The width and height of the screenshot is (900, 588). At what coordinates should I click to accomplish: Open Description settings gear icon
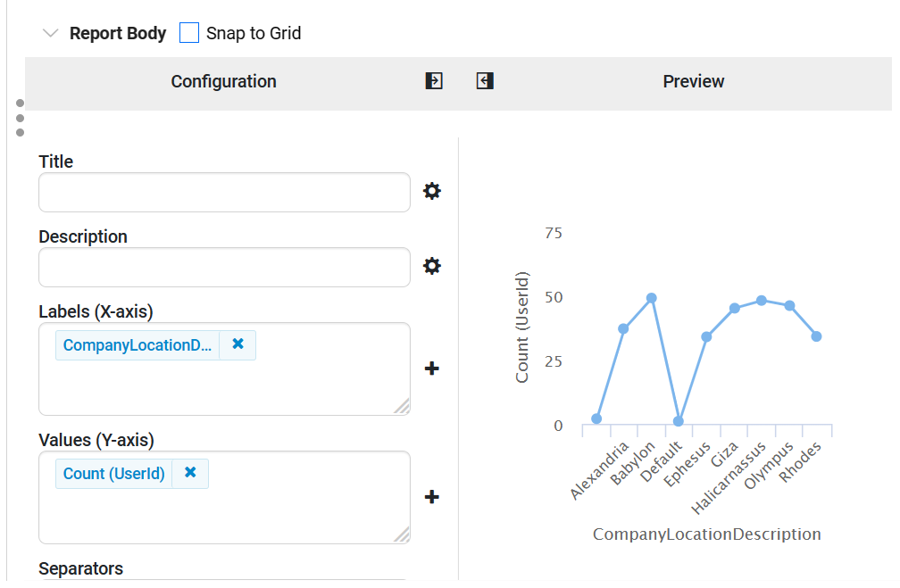coord(432,266)
